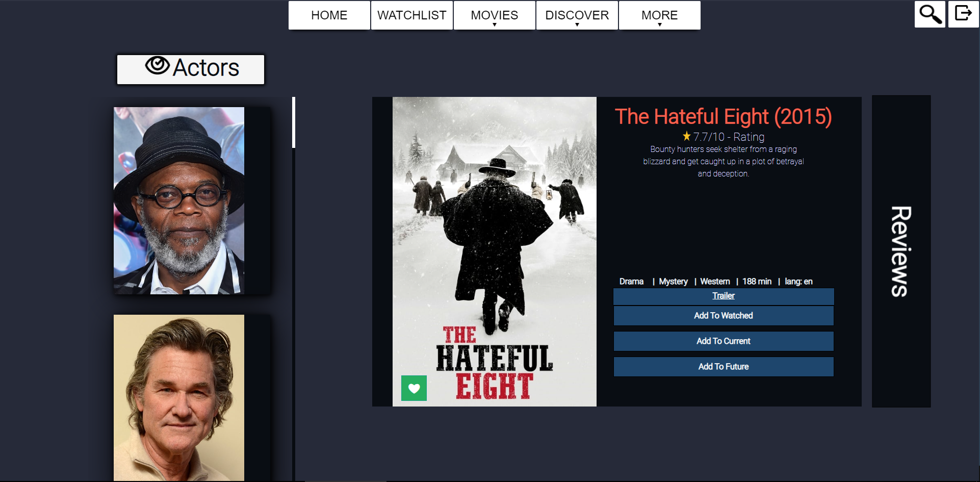Image resolution: width=980 pixels, height=482 pixels.
Task: Click the 188 min runtime text
Action: [x=757, y=282]
